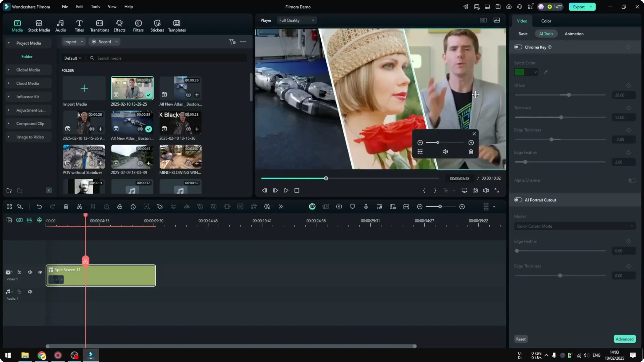Start voiceover recording microphone icon
The height and width of the screenshot is (362, 644).
point(366,206)
